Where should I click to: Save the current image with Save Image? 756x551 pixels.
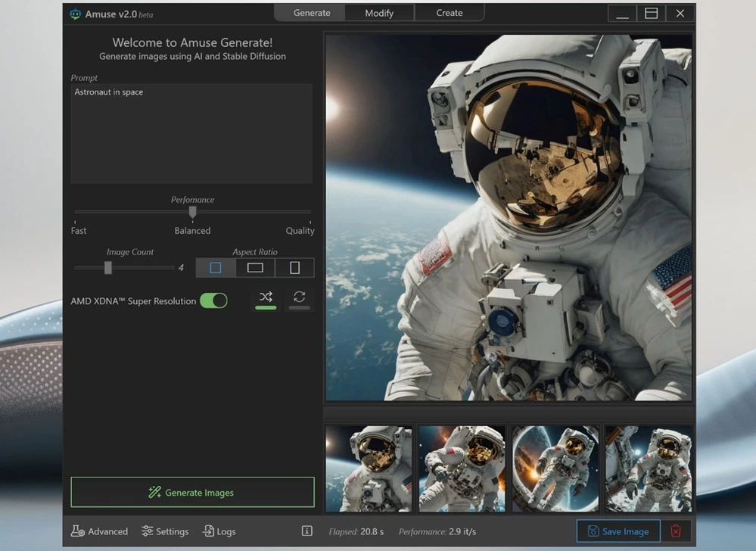tap(618, 531)
